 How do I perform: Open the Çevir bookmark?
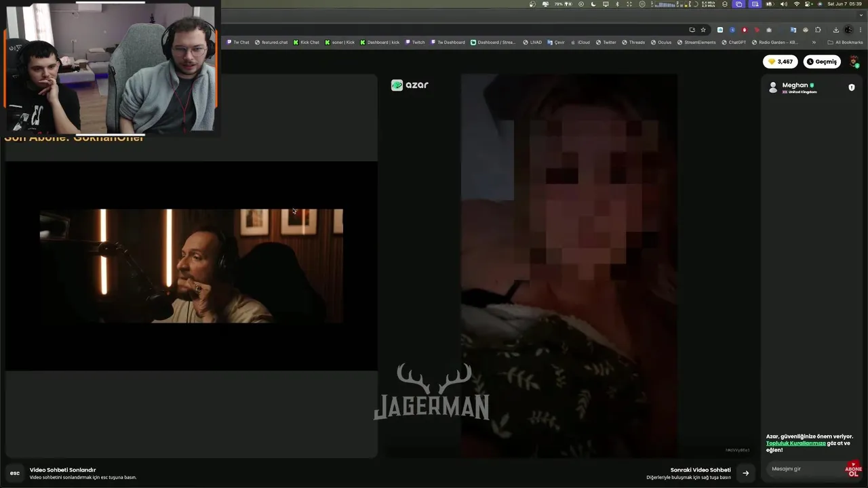coord(556,42)
